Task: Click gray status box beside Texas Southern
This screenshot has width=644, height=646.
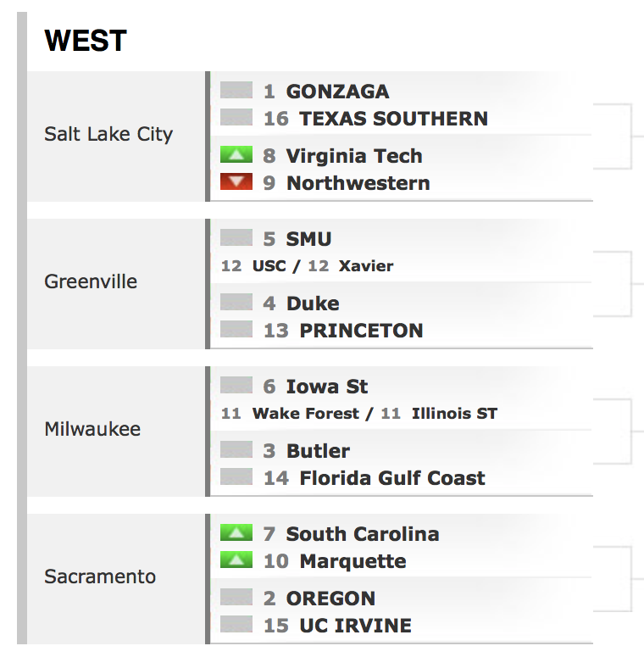Action: (x=236, y=117)
